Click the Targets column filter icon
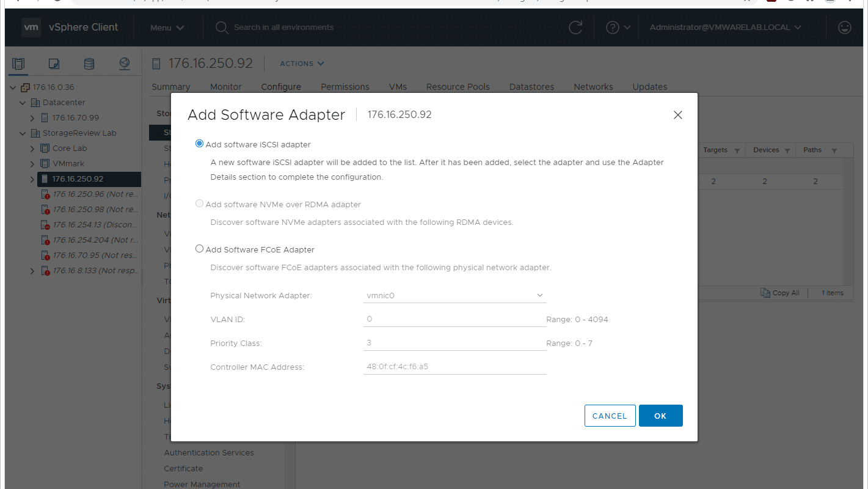The image size is (868, 489). [x=737, y=150]
